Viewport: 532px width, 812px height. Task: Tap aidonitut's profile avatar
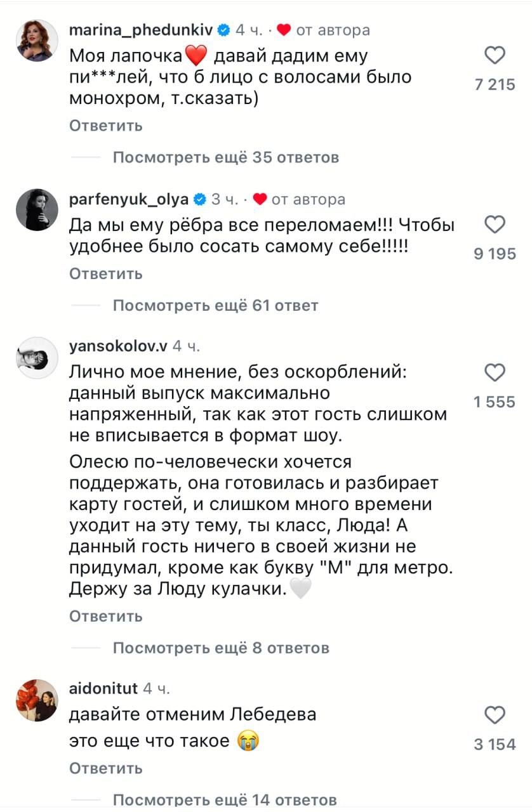(37, 700)
